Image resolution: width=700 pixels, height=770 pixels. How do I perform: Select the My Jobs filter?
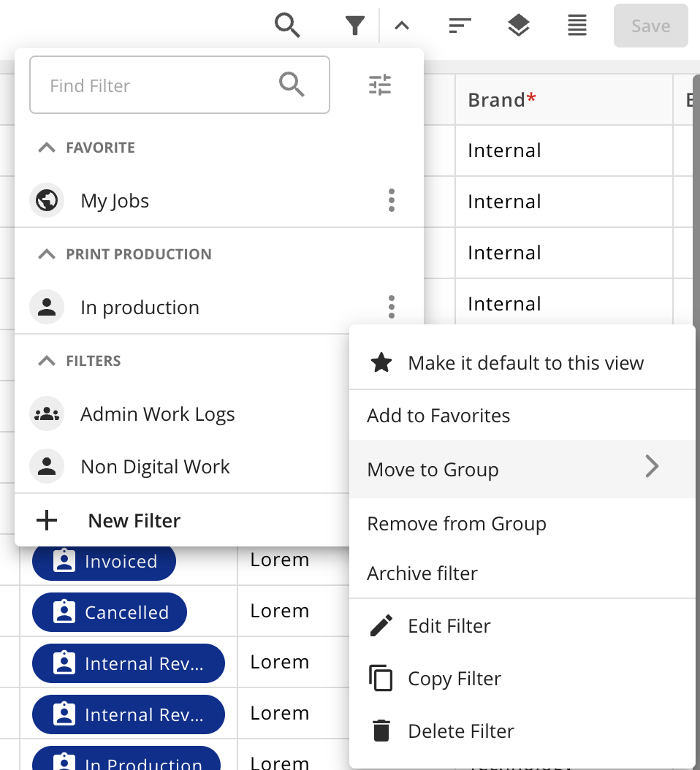(x=219, y=201)
